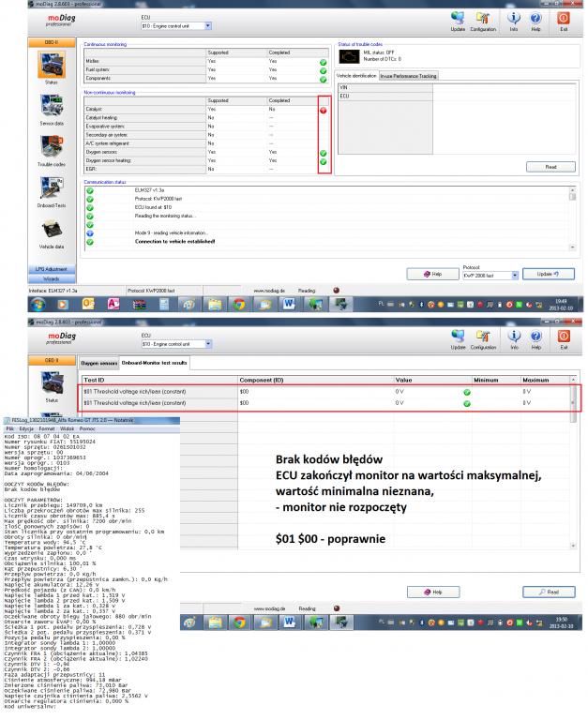The height and width of the screenshot is (720, 588).
Task: Open Microsoft Word from the upper taskbar
Action: coord(289,304)
